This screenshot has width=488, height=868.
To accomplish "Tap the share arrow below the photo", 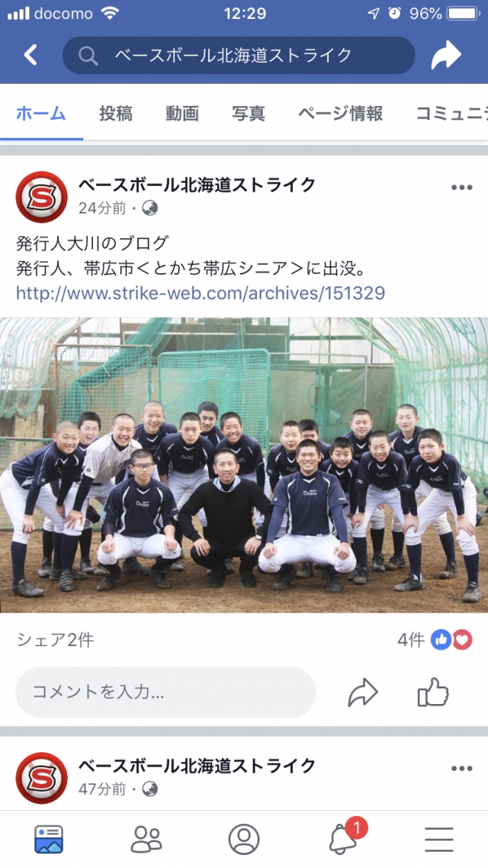I will 362,693.
